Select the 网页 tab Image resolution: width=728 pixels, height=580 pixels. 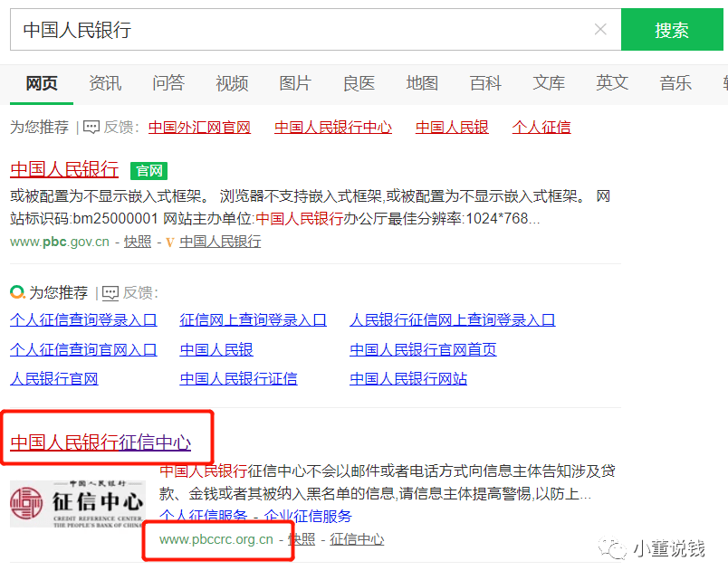coord(42,83)
